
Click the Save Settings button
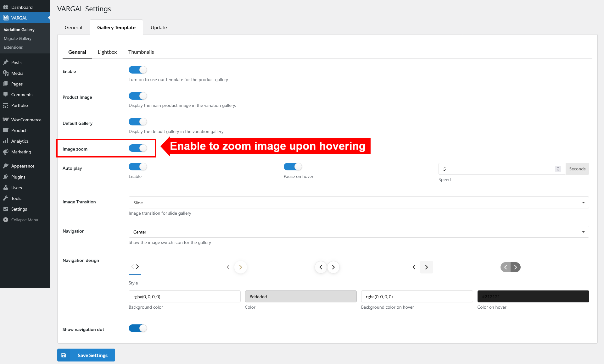(x=86, y=355)
